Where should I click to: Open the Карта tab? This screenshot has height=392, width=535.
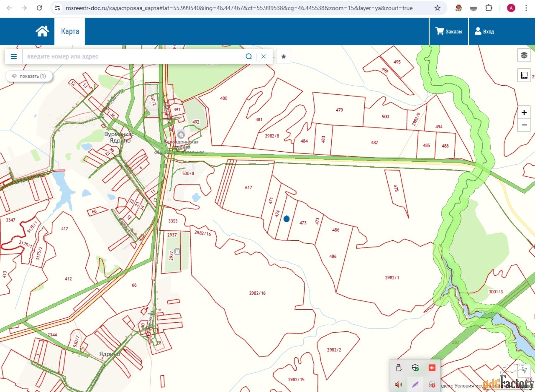tap(70, 31)
